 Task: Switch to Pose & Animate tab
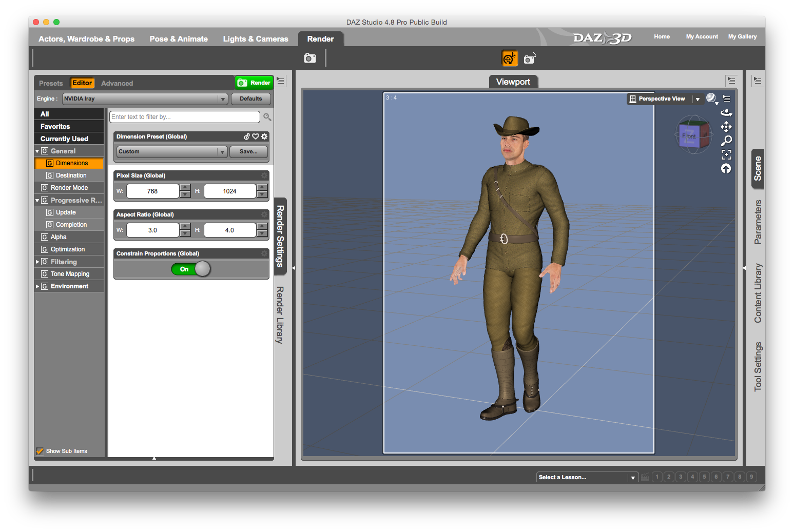pyautogui.click(x=179, y=39)
